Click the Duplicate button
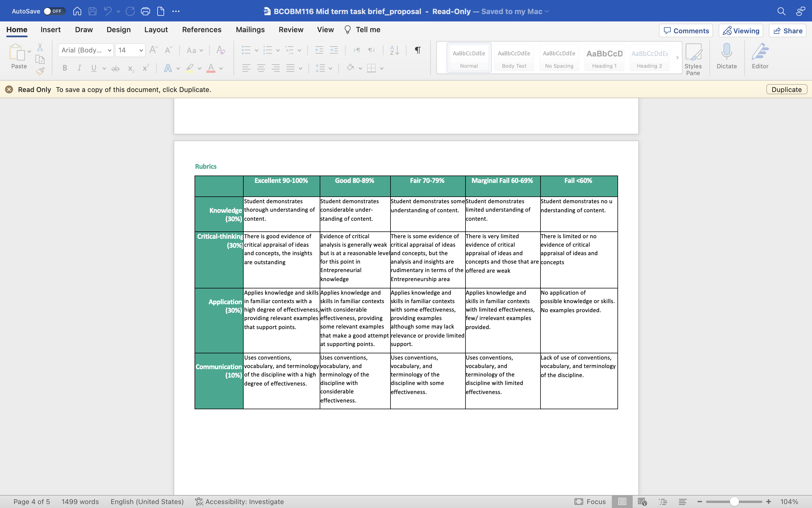Screen dimensions: 812x508 tap(787, 89)
